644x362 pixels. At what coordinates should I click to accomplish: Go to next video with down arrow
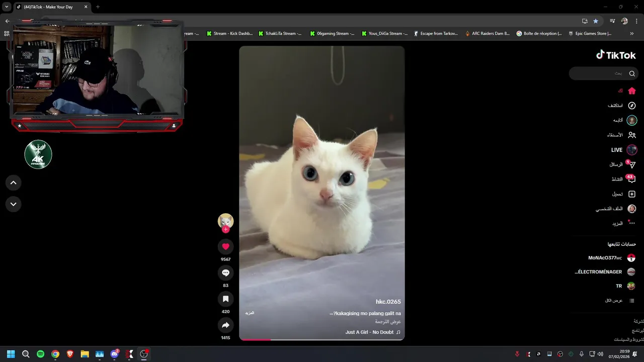(13, 204)
